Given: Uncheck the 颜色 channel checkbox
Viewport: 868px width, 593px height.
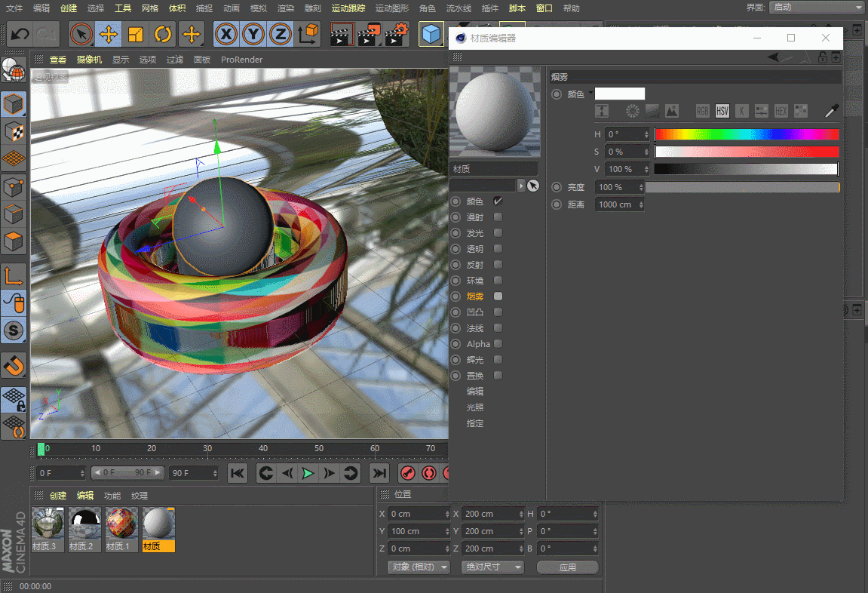Looking at the screenshot, I should (498, 201).
